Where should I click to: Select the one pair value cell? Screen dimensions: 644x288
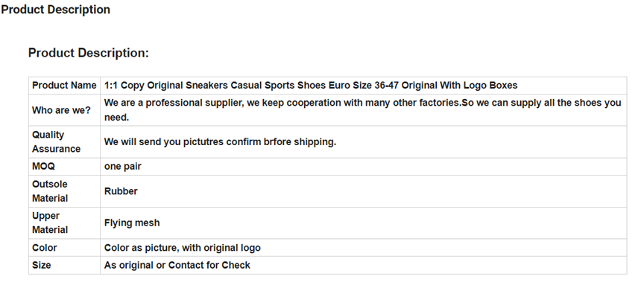[364, 167]
